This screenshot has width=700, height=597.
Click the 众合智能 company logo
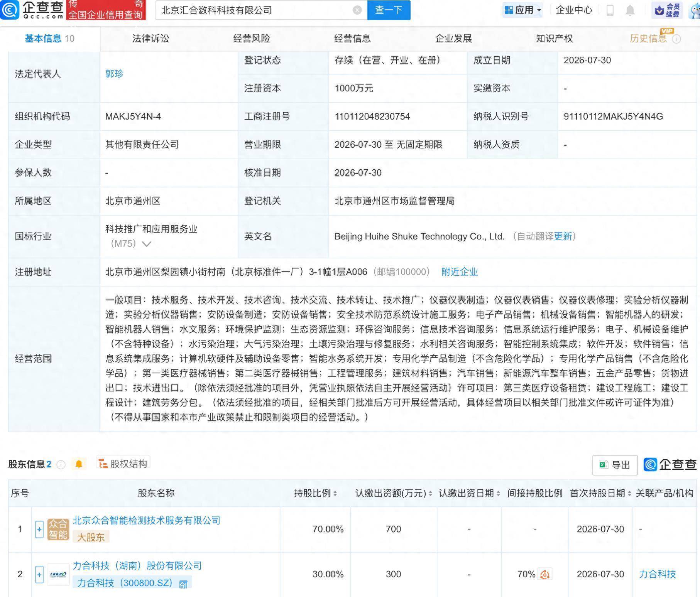pos(58,529)
